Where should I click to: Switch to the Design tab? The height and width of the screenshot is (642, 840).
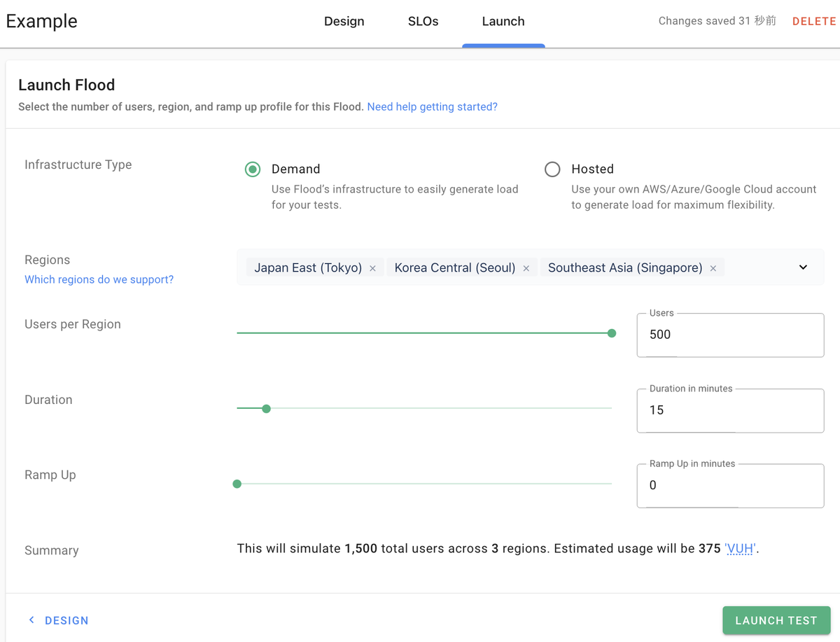pos(344,22)
